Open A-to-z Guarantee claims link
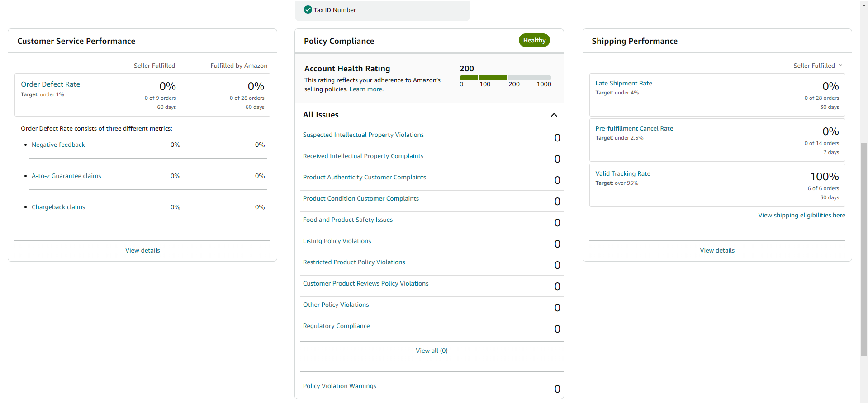 click(66, 176)
